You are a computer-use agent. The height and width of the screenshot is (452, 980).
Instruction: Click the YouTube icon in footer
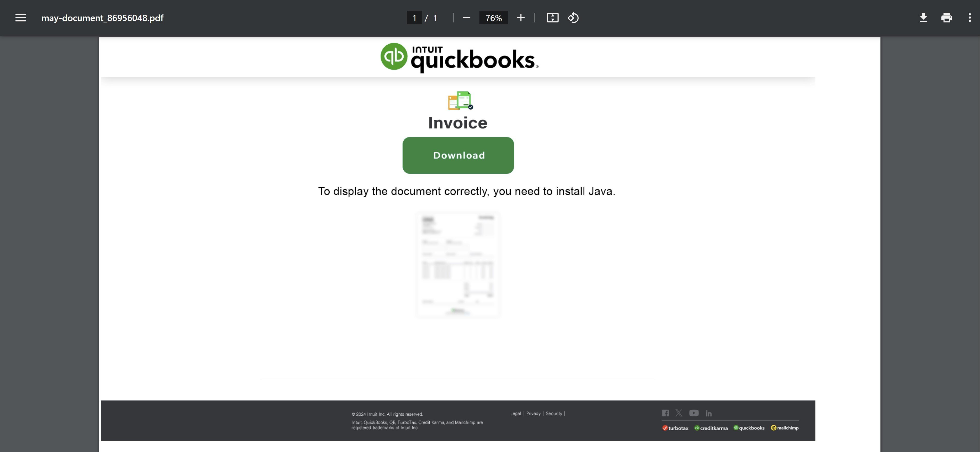(694, 413)
